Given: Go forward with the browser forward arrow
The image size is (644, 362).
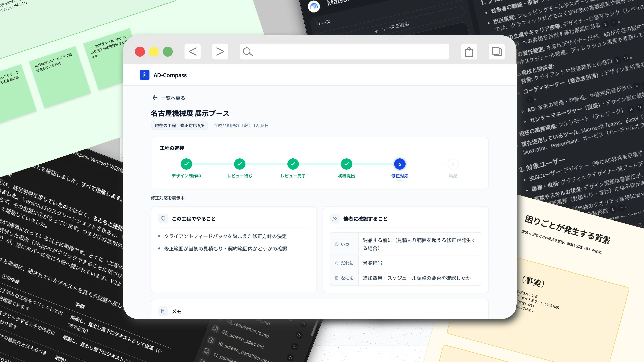Looking at the screenshot, I should [x=220, y=52].
